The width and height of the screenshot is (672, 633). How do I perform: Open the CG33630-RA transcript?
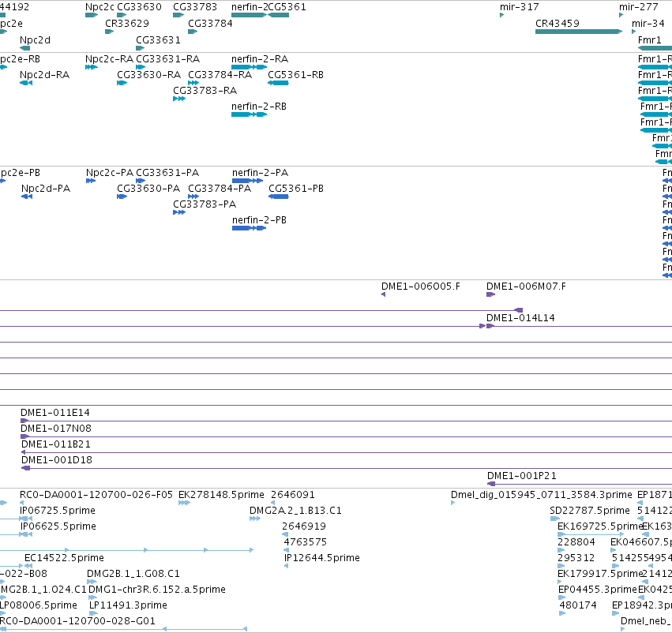pyautogui.click(x=122, y=83)
